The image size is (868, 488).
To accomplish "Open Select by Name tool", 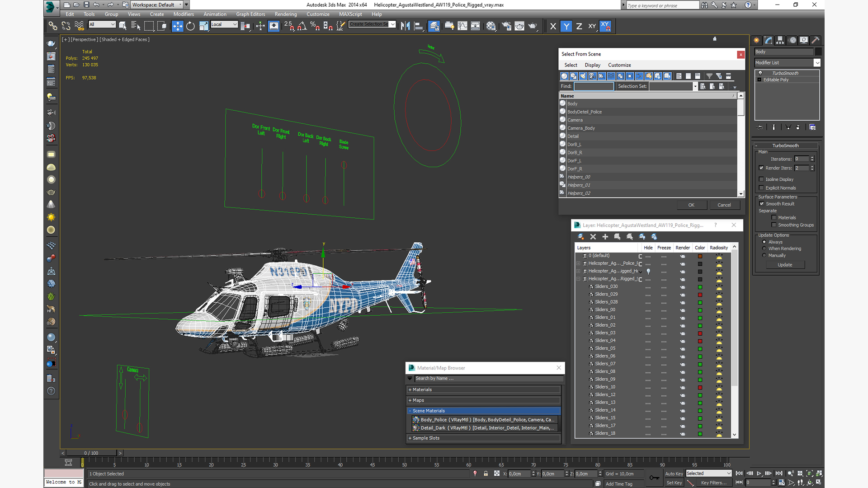I will (x=135, y=26).
